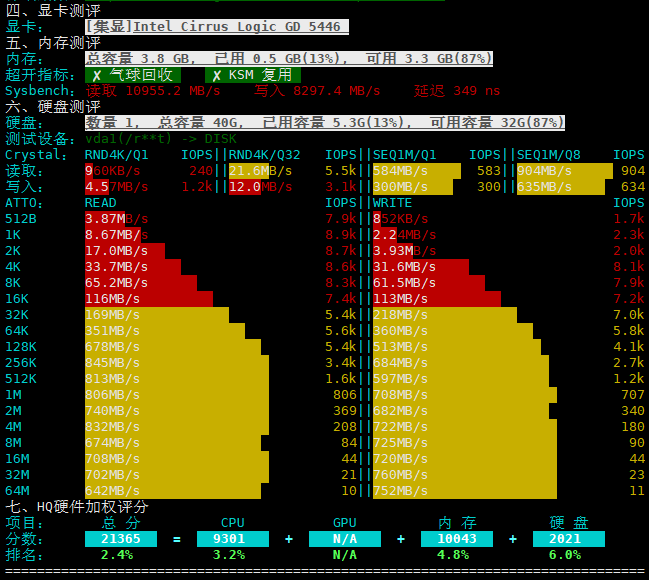Click the memory score 10043 box
The height and width of the screenshot is (580, 649).
[x=457, y=539]
